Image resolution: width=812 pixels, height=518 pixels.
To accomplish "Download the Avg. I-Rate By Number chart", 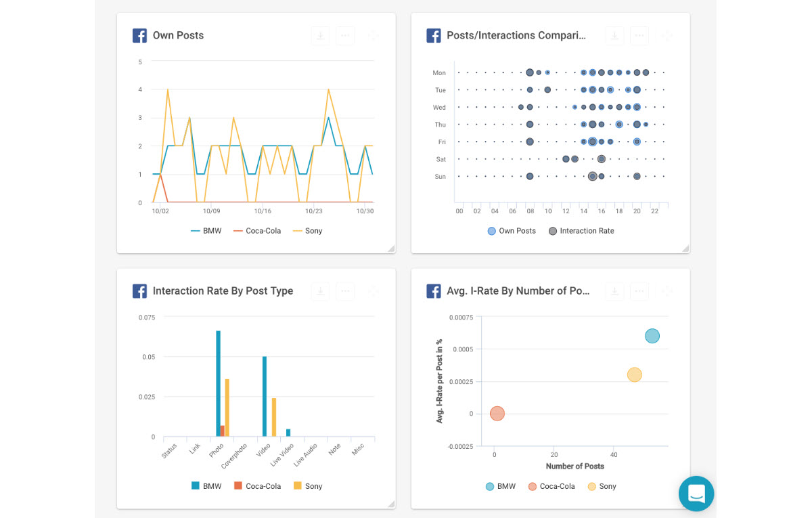I will coord(614,291).
